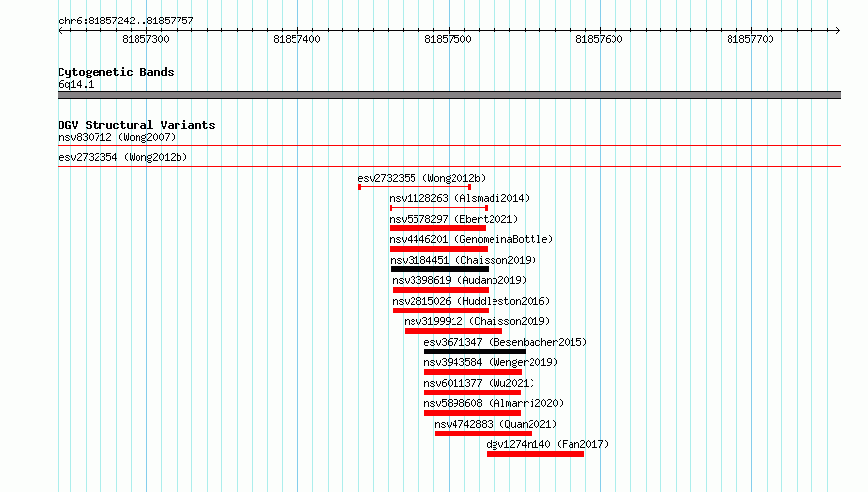This screenshot has height=492, width=868.
Task: Select the red bar under nsv3199912
Action: 454,331
